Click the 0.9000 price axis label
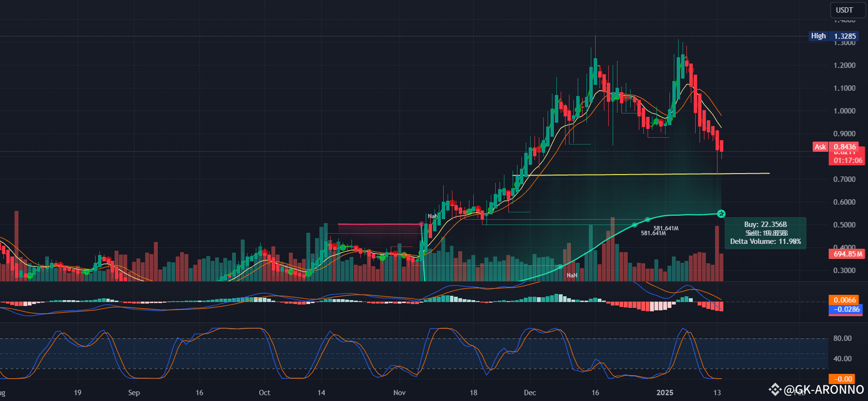 (844, 134)
